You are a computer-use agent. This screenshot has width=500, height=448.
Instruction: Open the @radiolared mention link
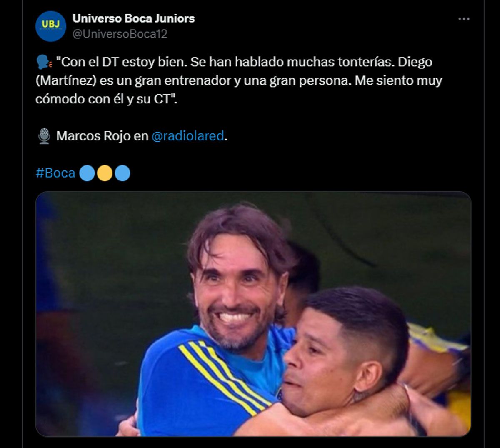click(x=187, y=136)
